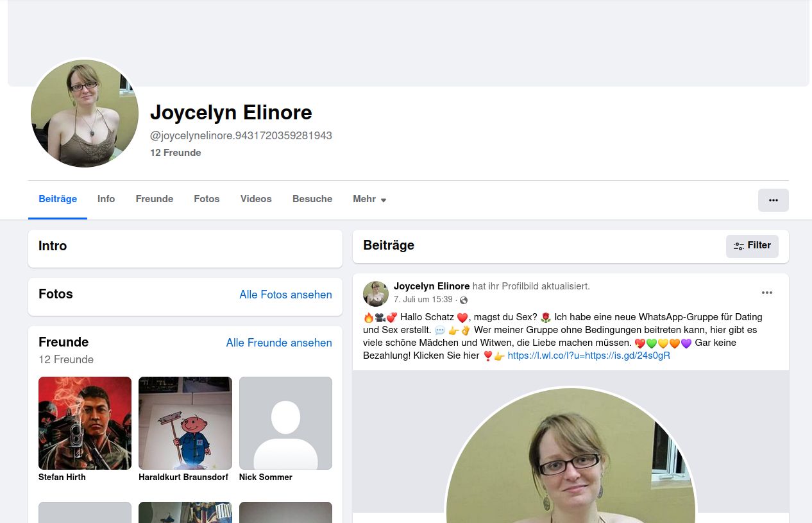Expand the Mehr dropdown tab

click(369, 200)
